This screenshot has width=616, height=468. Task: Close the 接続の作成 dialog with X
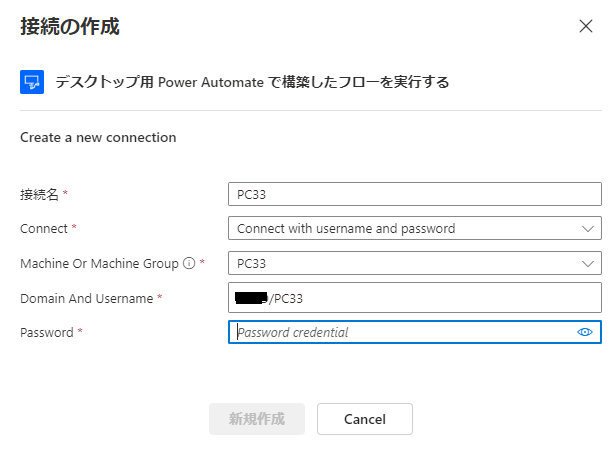pos(586,27)
